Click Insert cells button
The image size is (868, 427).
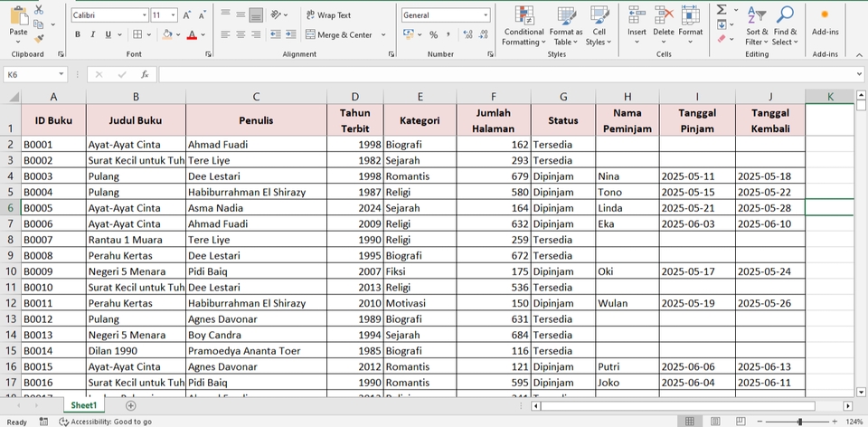(x=637, y=25)
